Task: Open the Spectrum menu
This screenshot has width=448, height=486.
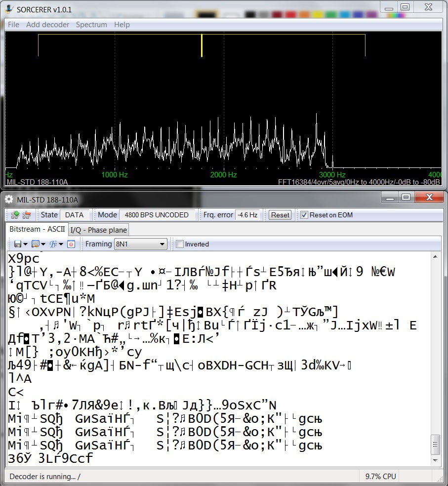Action: coord(91,25)
